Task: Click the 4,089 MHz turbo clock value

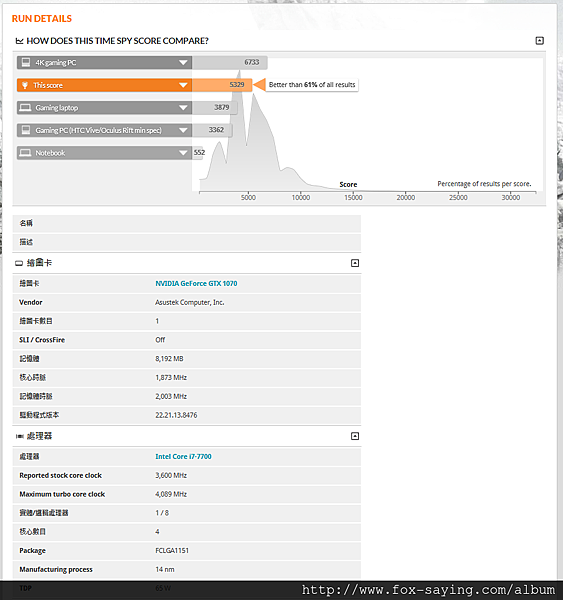Action: pos(171,494)
